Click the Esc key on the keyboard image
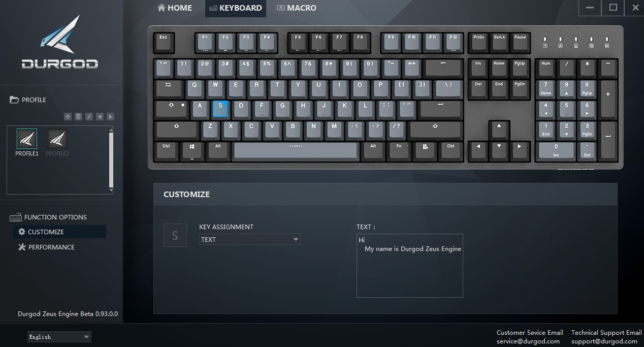Viewport: 644px width, 347px height. click(164, 43)
